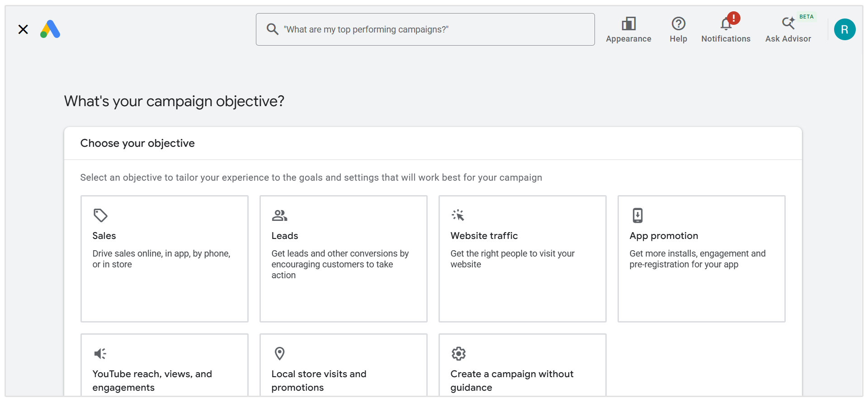The width and height of the screenshot is (868, 402).
Task: Click the 'What's your campaign objective?' title
Action: coord(174,101)
